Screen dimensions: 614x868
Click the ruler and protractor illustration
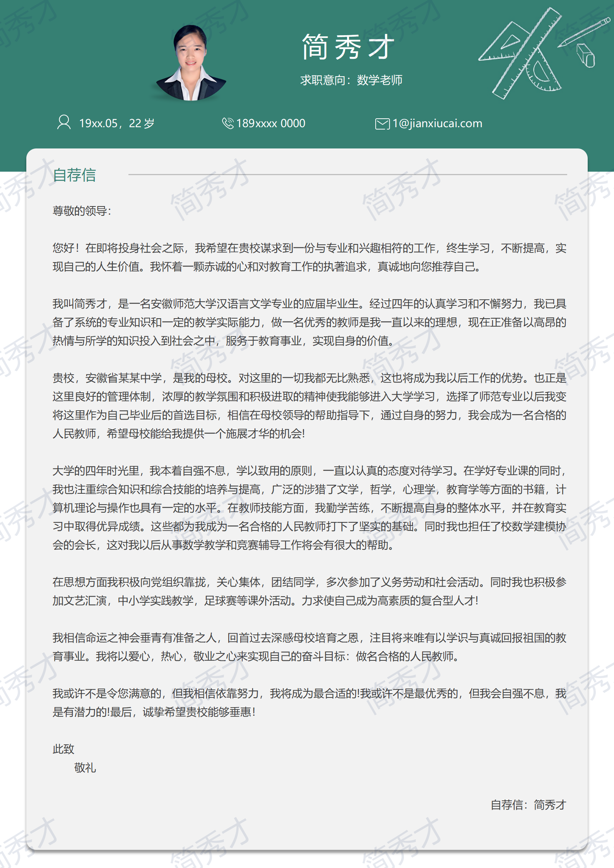[x=520, y=53]
